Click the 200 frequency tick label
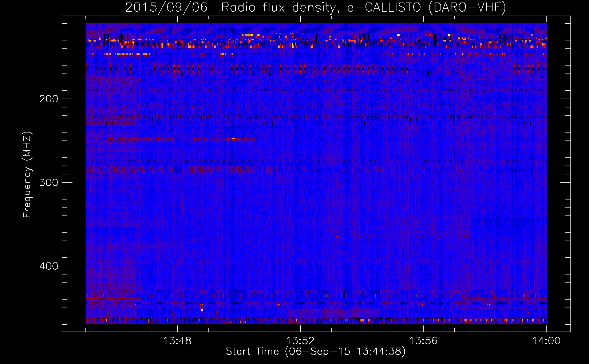The image size is (589, 364). tap(49, 99)
